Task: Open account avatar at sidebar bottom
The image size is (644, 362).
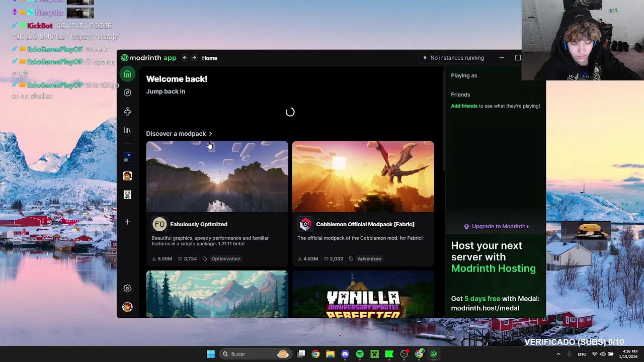Action: (127, 307)
